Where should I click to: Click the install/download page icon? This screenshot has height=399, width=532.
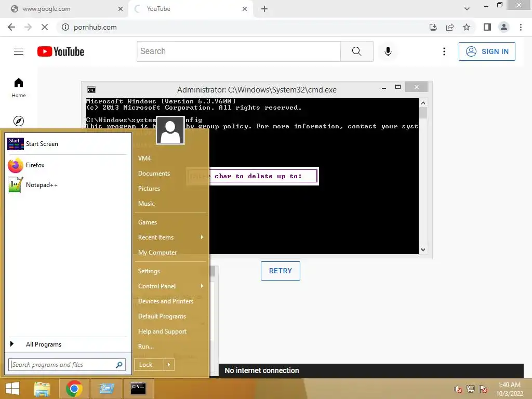(x=433, y=27)
